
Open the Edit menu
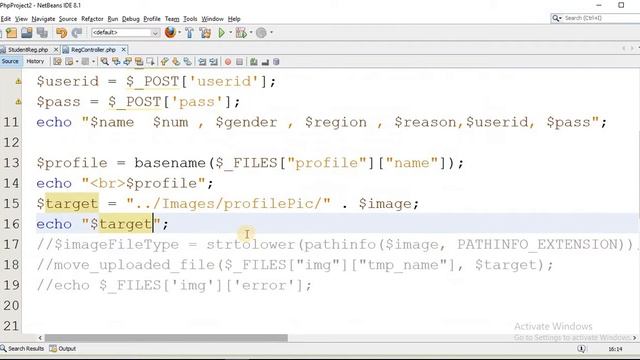6,19
